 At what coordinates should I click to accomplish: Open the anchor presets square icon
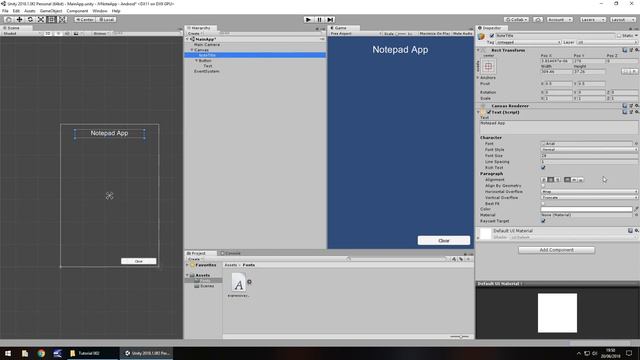click(x=488, y=67)
